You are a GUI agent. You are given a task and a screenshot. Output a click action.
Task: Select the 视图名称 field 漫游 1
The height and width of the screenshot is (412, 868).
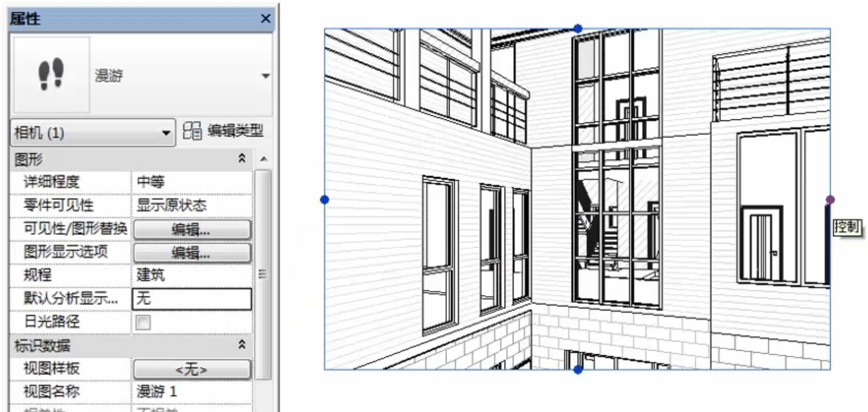(191, 391)
